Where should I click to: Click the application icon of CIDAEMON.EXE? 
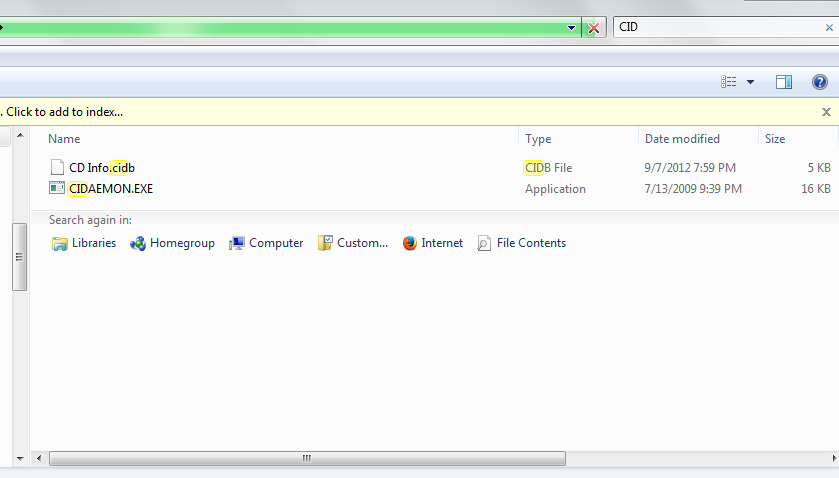coord(57,188)
